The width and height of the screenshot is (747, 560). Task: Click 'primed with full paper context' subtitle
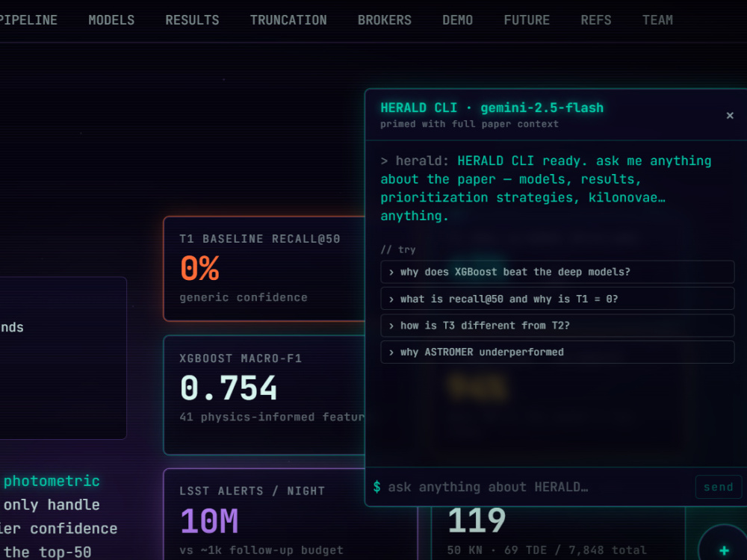[x=469, y=124]
